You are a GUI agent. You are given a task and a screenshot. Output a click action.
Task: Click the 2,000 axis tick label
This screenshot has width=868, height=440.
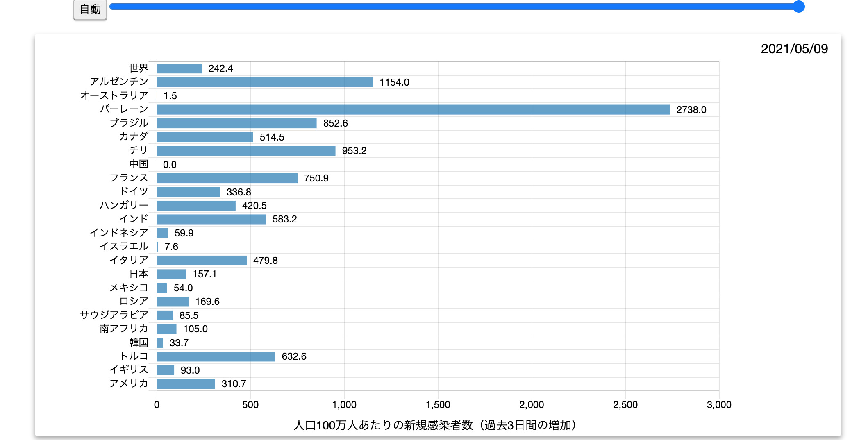pos(532,405)
